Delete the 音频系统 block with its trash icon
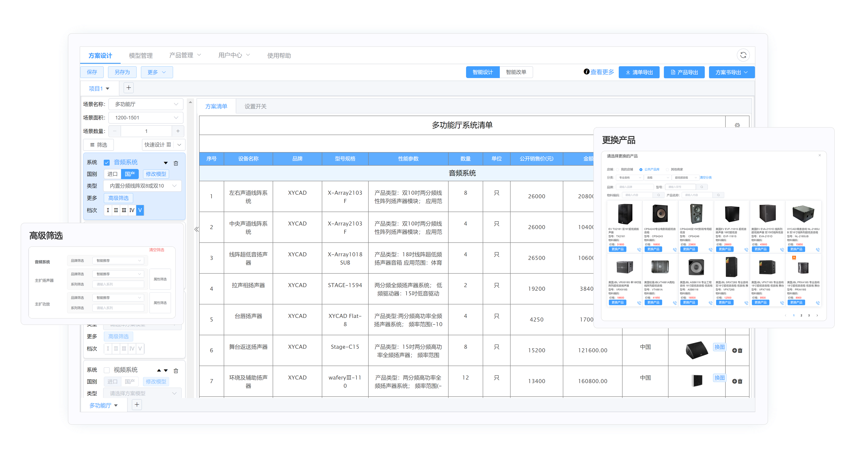Screen dimensions: 868x458 click(175, 163)
